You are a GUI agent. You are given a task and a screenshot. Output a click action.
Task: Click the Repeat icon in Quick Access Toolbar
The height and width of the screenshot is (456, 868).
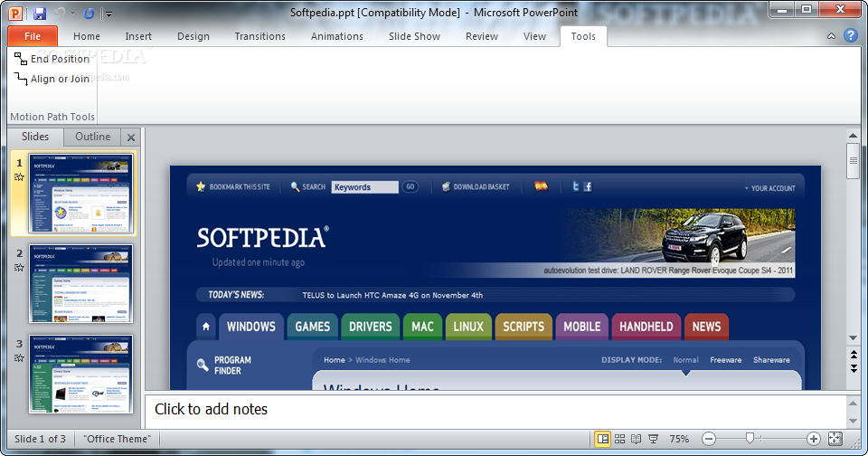pyautogui.click(x=88, y=14)
